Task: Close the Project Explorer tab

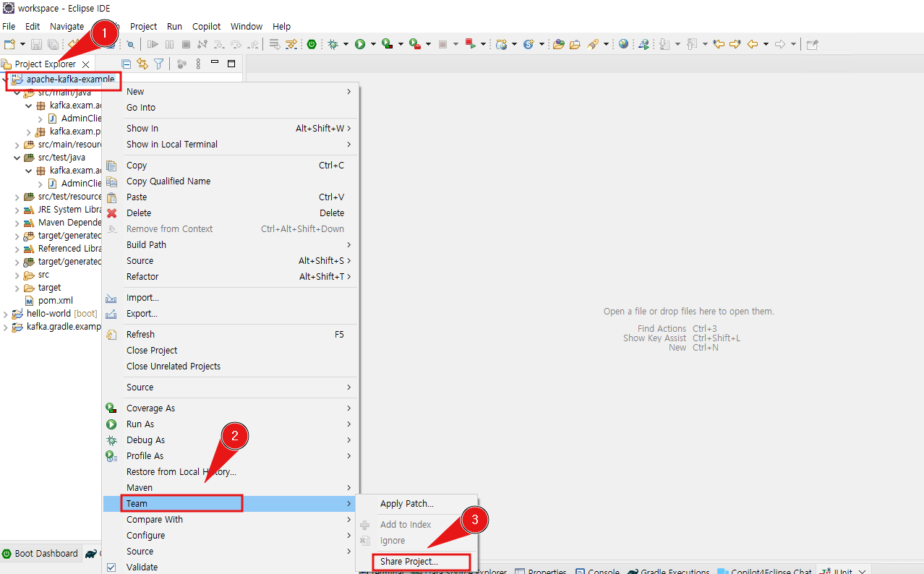Action: coord(85,64)
